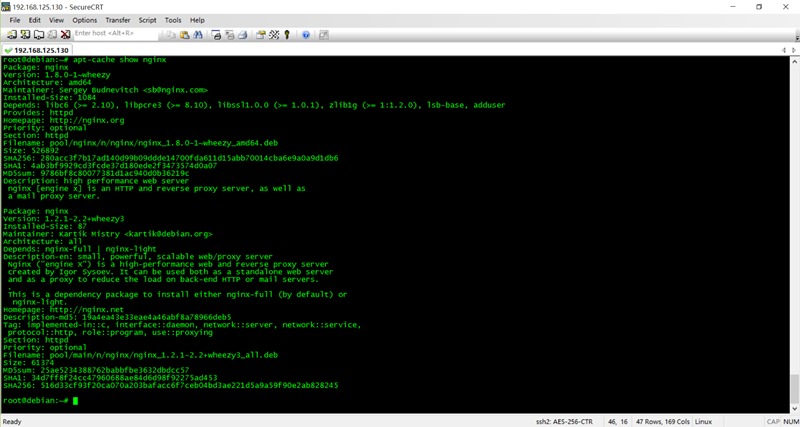Image resolution: width=800 pixels, height=427 pixels.
Task: Open the Options menu
Action: pos(85,20)
